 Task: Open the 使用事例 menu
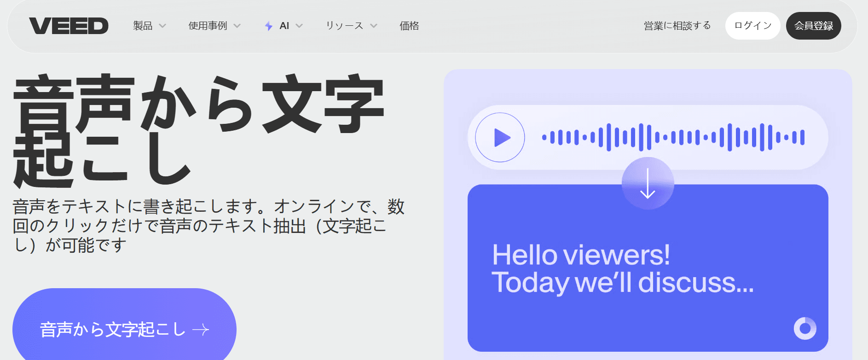(x=208, y=26)
